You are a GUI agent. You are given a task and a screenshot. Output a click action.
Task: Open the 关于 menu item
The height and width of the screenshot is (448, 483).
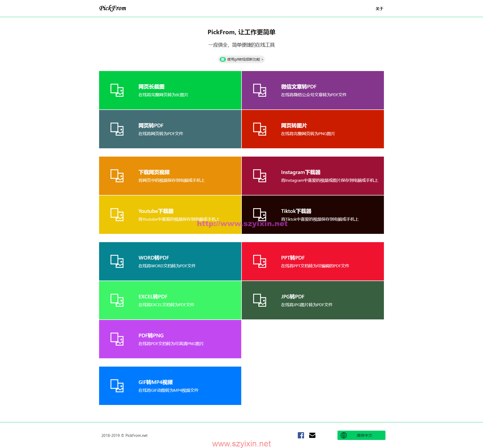point(379,9)
